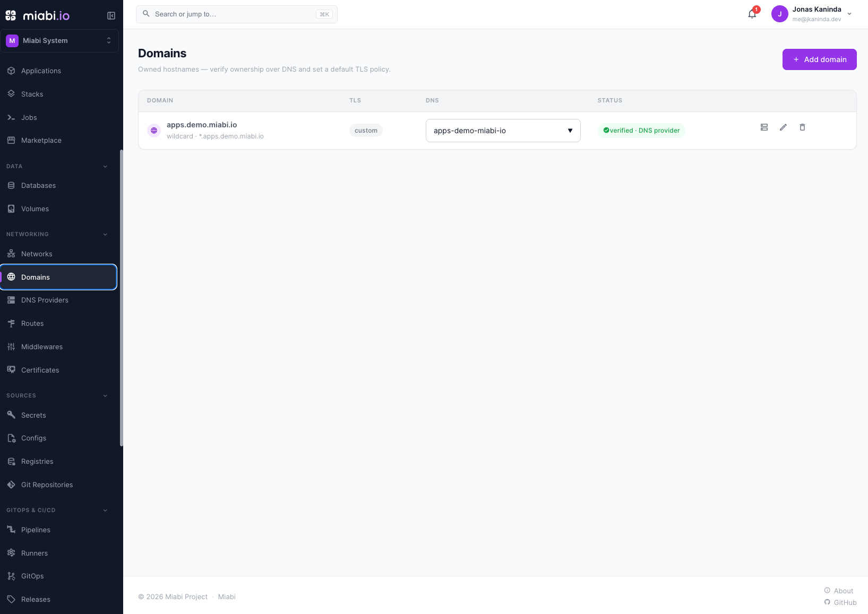Open Networks page
This screenshot has width=868, height=614.
tap(58, 254)
